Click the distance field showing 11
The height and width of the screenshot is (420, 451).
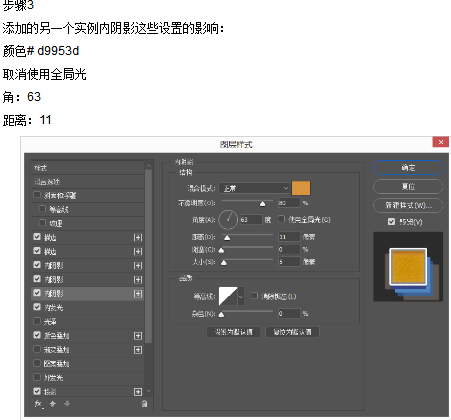click(x=289, y=237)
